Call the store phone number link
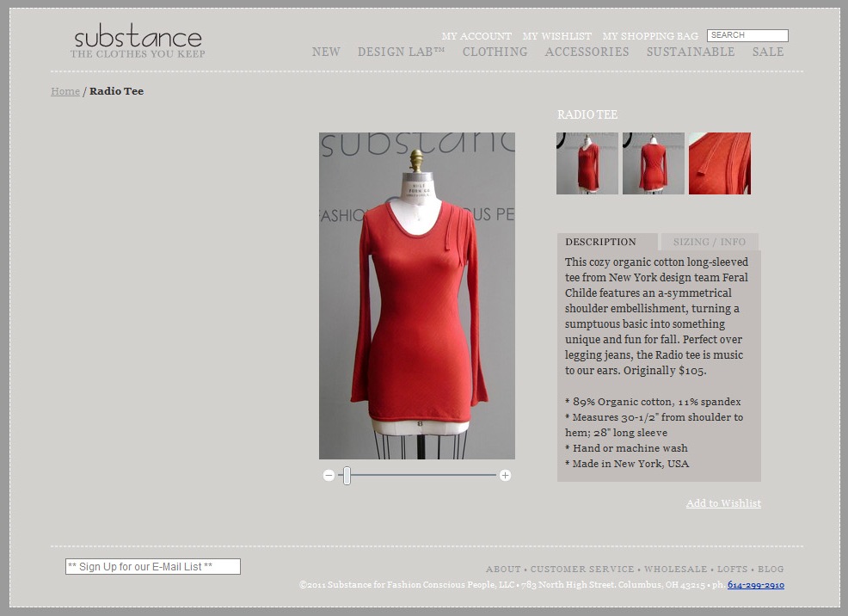Viewport: 848px width, 616px height. click(755, 585)
